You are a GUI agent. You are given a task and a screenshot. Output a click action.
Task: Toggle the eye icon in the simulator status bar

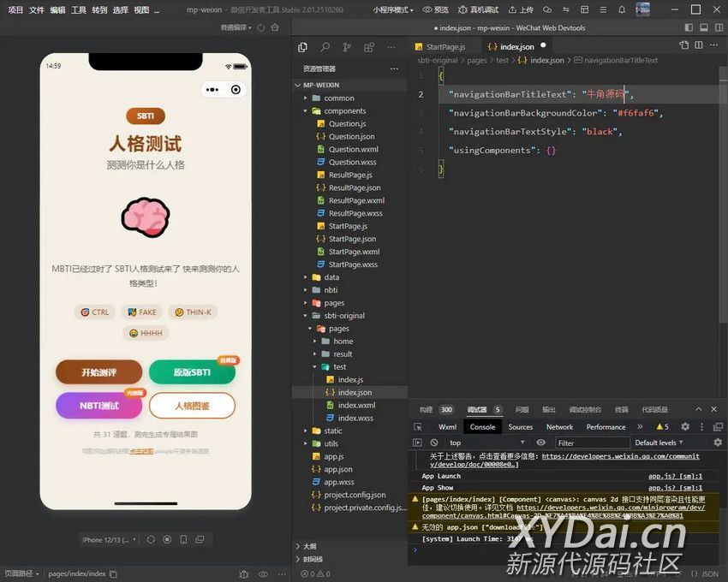[x=263, y=573]
